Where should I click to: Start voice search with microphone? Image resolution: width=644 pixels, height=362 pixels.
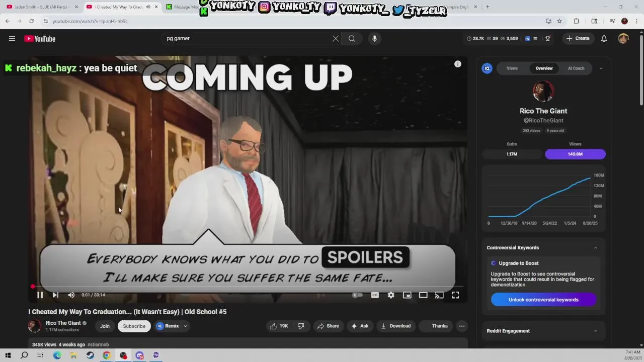(x=374, y=39)
